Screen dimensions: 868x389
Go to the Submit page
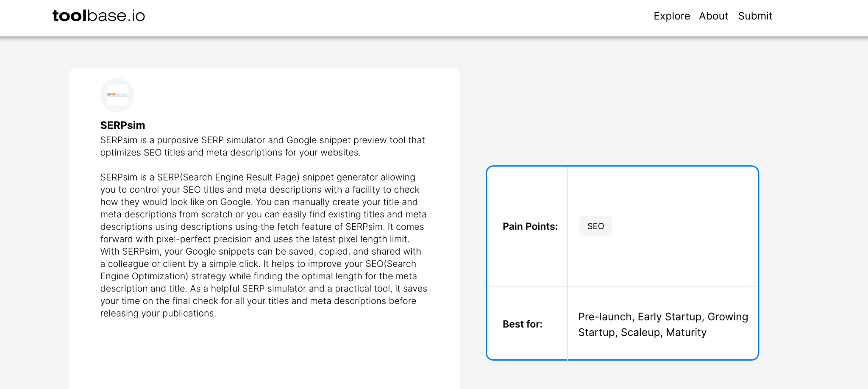click(x=755, y=16)
